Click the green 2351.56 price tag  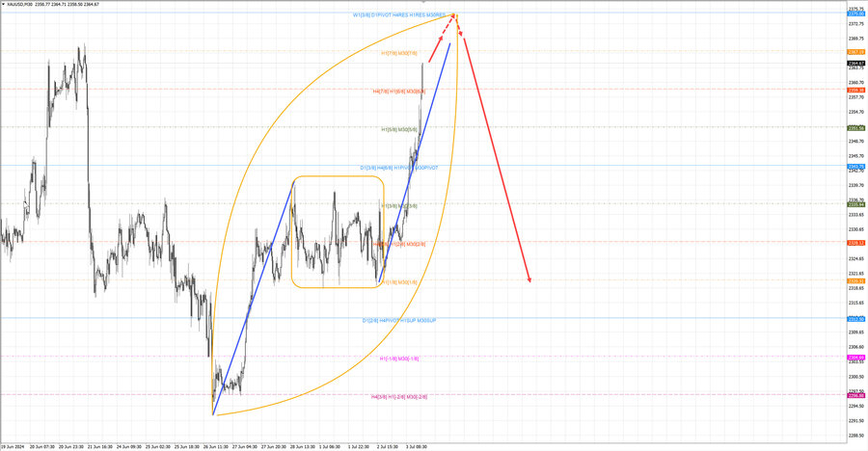point(855,128)
